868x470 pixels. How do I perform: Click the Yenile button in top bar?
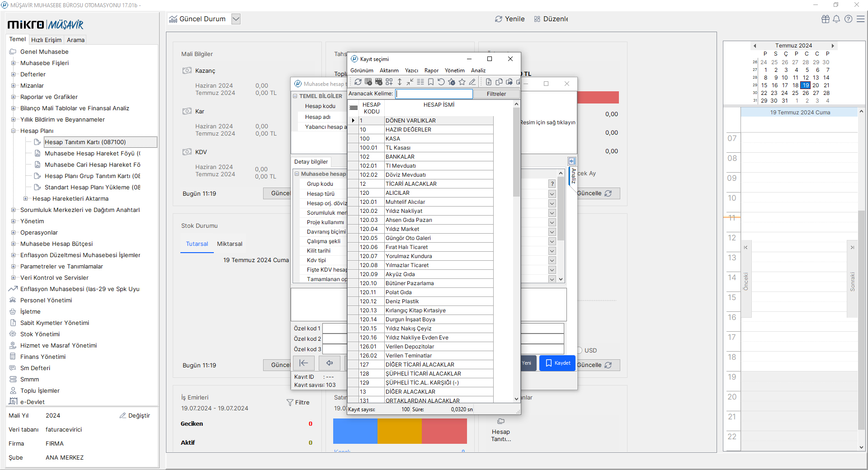coord(509,19)
